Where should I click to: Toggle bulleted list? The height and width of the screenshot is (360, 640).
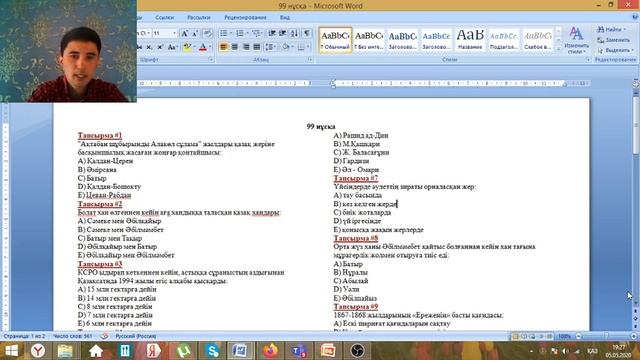(225, 33)
